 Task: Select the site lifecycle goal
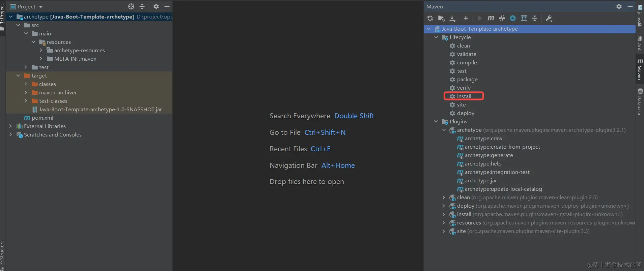click(461, 104)
